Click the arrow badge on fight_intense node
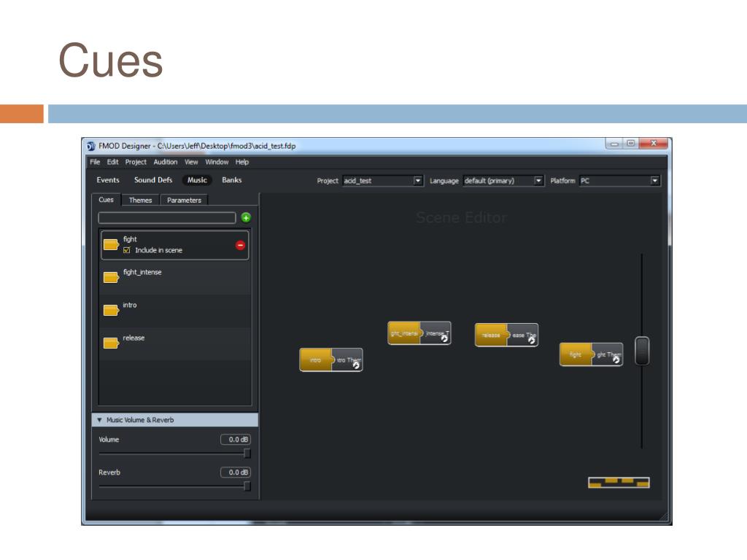Screen dimensions: 747x560 coord(444,338)
